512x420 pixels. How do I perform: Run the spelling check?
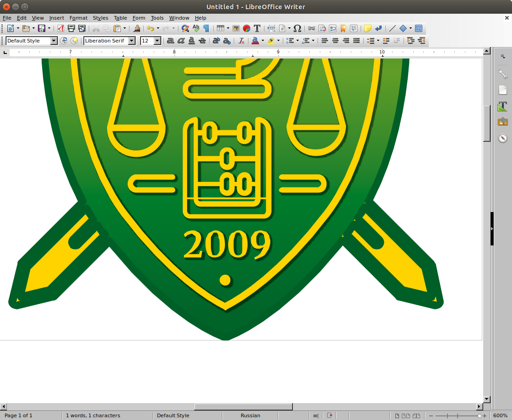click(x=196, y=28)
